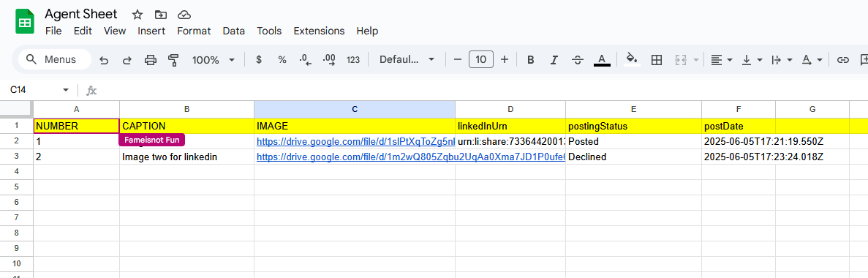Open the Tools menu
The width and height of the screenshot is (868, 278).
(269, 31)
